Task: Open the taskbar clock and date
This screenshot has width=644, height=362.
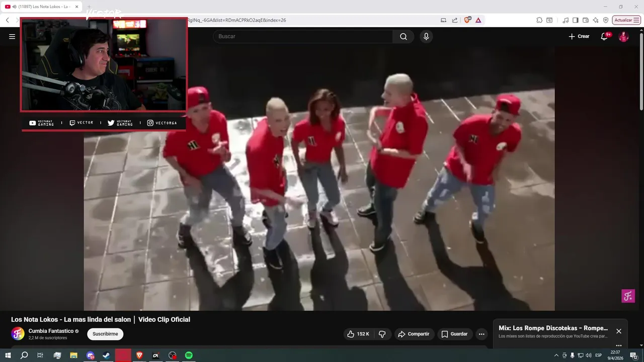Action: 615,355
